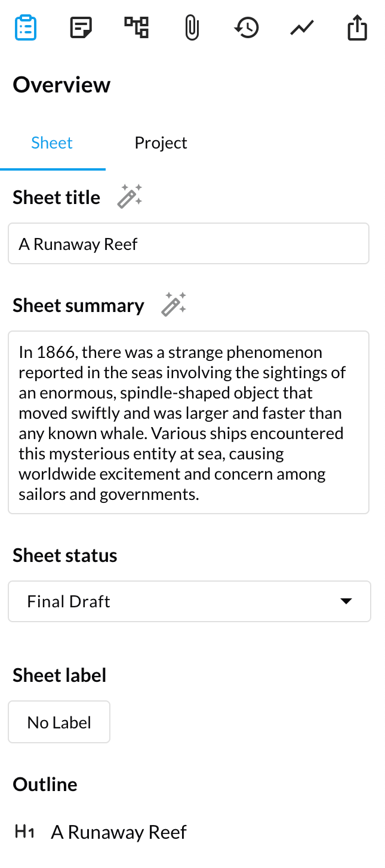Click the export share icon
The height and width of the screenshot is (868, 385).
pyautogui.click(x=357, y=28)
